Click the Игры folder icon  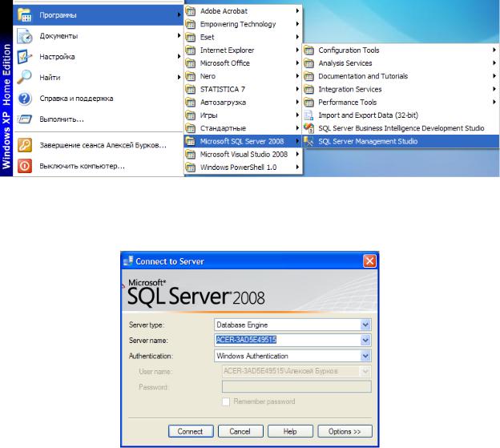click(x=191, y=115)
